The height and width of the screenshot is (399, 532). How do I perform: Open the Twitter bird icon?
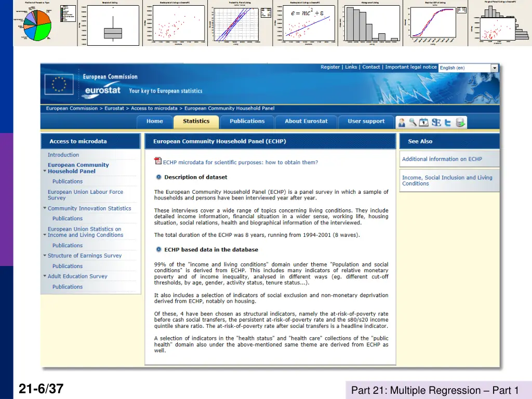point(448,123)
